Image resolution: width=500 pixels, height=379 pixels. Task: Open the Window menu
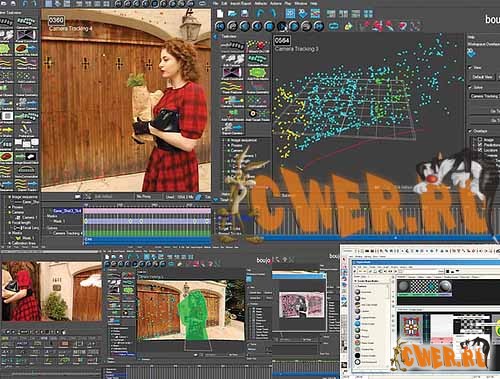tap(300, 3)
